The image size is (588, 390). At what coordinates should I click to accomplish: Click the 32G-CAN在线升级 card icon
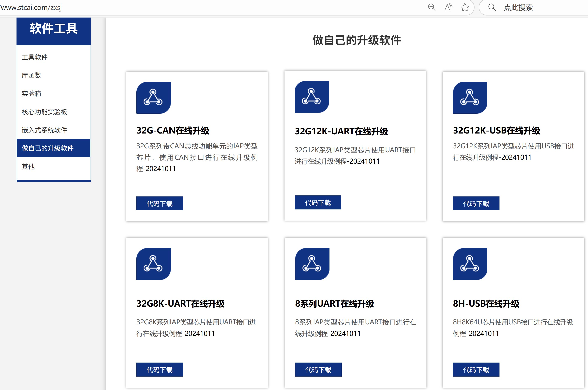(x=153, y=97)
